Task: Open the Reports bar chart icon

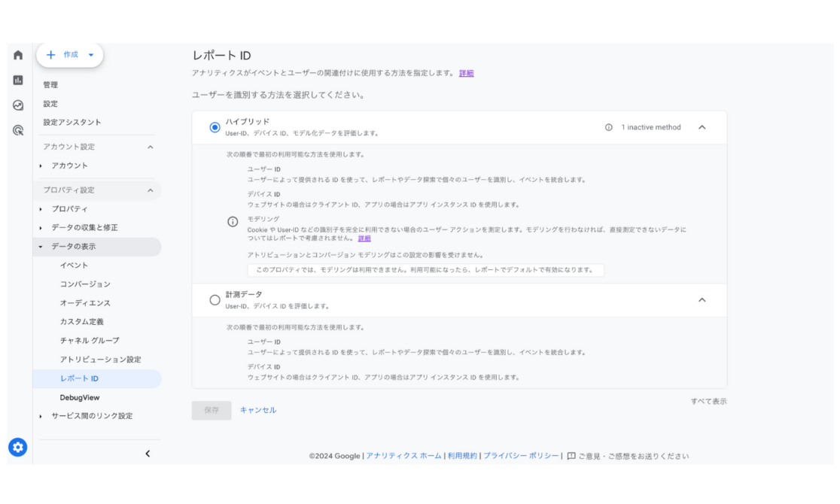Action: point(18,80)
